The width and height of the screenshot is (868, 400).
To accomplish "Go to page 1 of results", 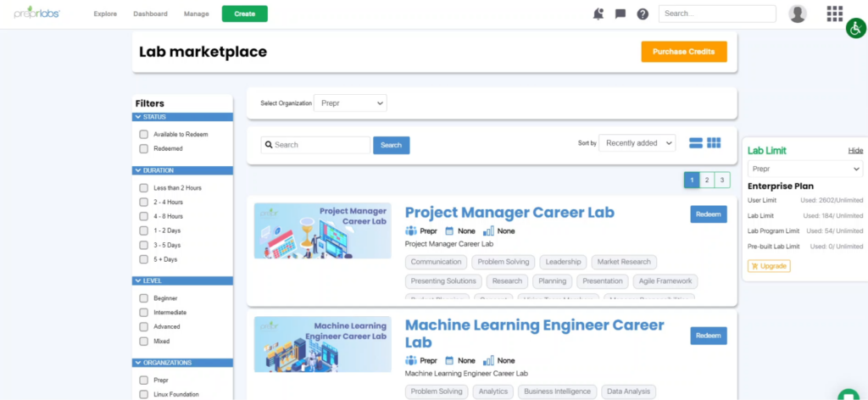I will point(692,180).
